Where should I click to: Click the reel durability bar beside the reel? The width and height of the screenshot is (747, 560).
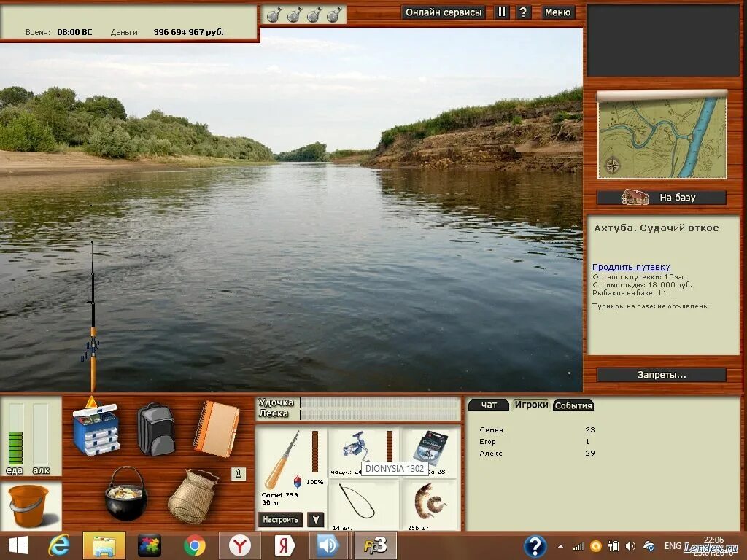(390, 446)
